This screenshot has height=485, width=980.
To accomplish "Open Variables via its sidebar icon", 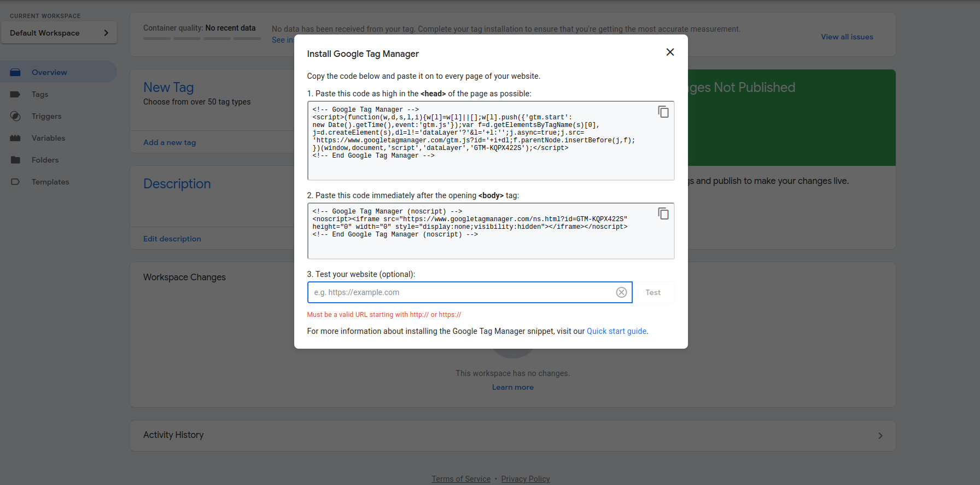I will pyautogui.click(x=15, y=138).
